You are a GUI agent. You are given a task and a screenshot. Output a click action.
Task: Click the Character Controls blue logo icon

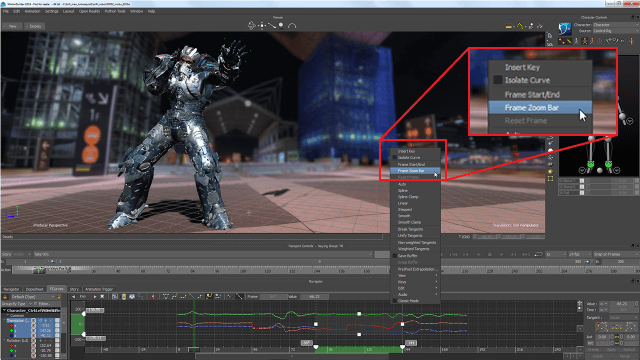click(x=565, y=29)
